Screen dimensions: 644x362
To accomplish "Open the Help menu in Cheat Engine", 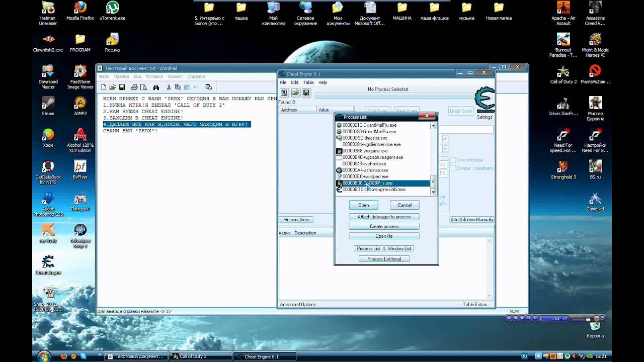I will click(323, 82).
